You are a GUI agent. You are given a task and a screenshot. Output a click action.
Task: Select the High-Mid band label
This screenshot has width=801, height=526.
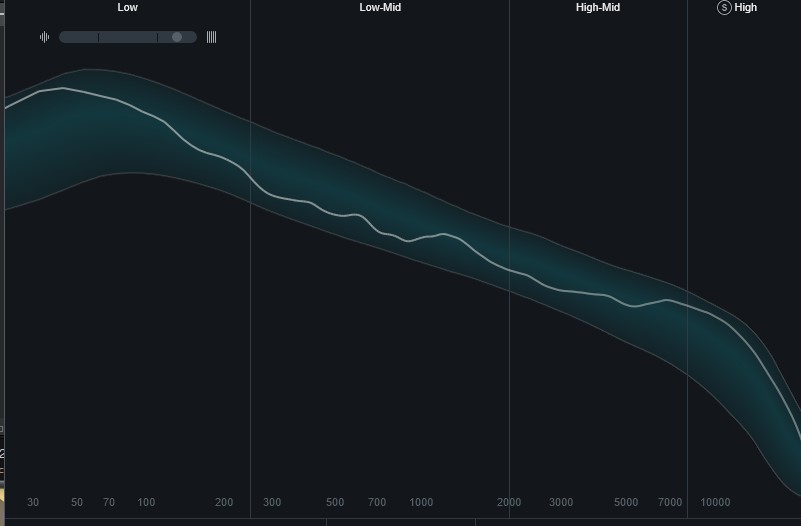coord(598,8)
